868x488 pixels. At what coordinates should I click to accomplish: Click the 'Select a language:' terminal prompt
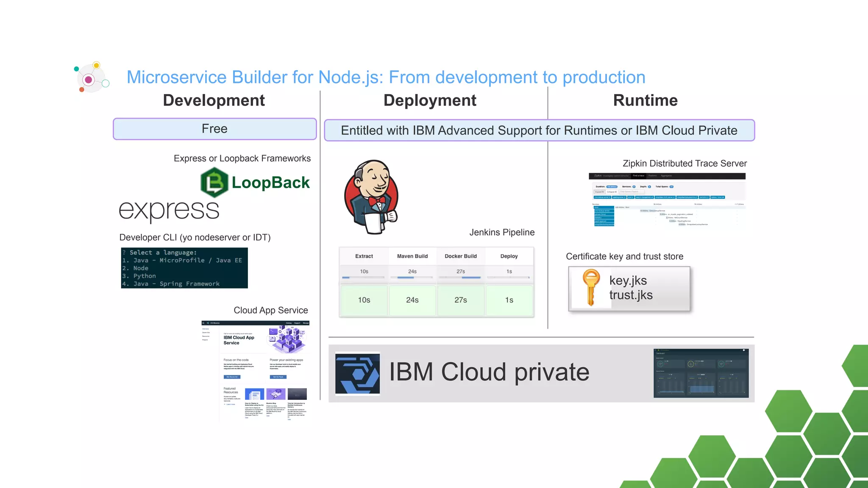click(163, 252)
